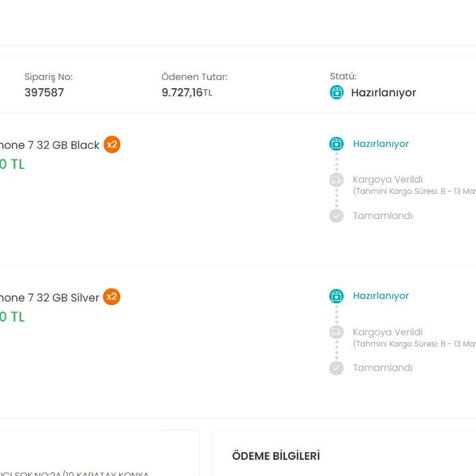Screen dimensions: 476x476
Task: Click the ÖDEME BİLGİLERİ heading
Action: 276,456
